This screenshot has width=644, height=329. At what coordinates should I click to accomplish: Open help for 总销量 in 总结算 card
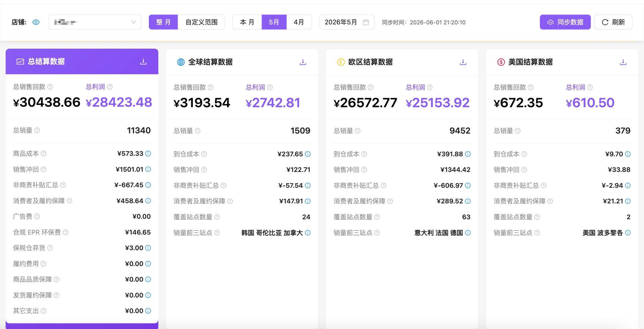pyautogui.click(x=37, y=130)
